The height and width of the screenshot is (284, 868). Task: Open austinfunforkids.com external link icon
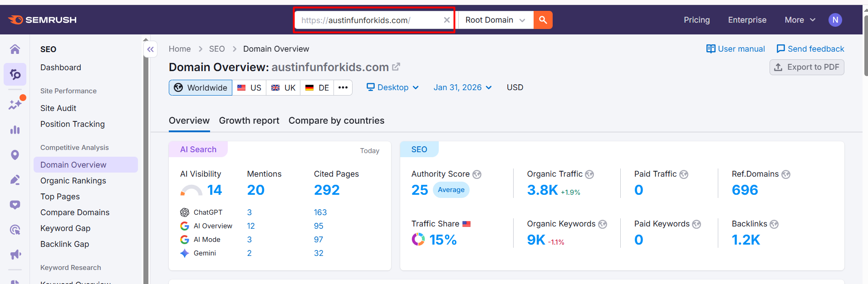point(396,67)
